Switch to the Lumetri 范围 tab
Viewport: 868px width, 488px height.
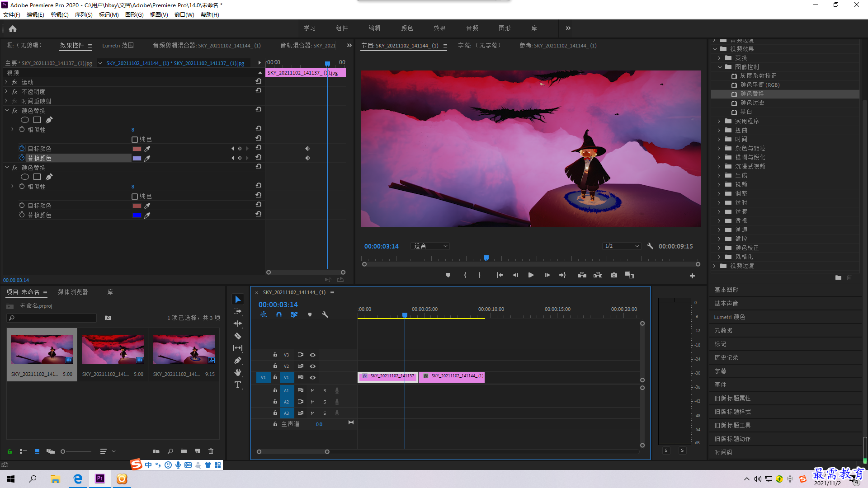118,46
